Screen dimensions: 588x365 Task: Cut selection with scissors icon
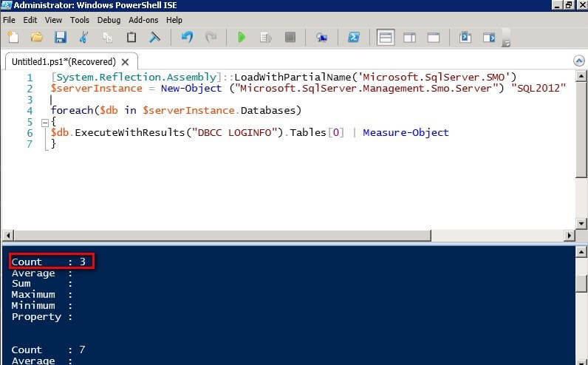click(x=84, y=37)
